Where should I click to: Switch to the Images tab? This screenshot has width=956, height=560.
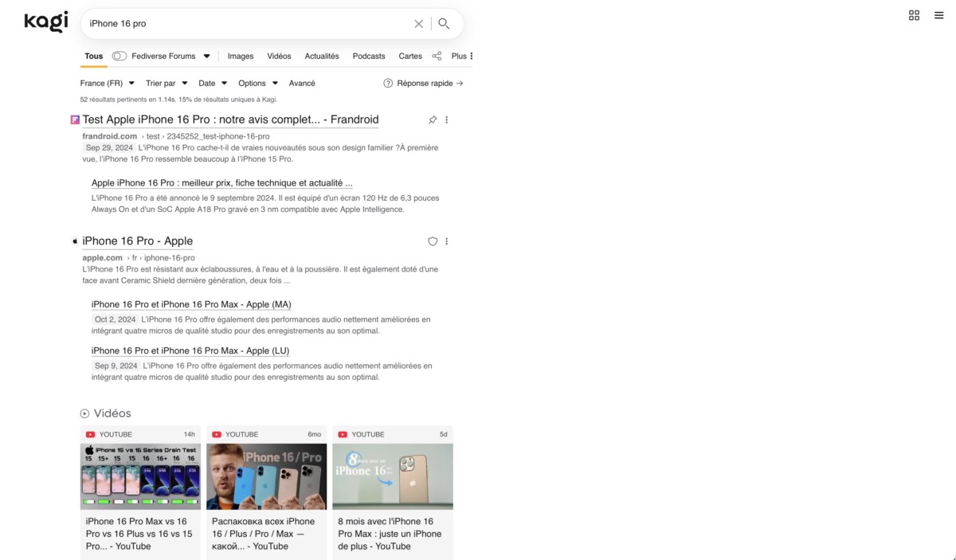(x=241, y=56)
